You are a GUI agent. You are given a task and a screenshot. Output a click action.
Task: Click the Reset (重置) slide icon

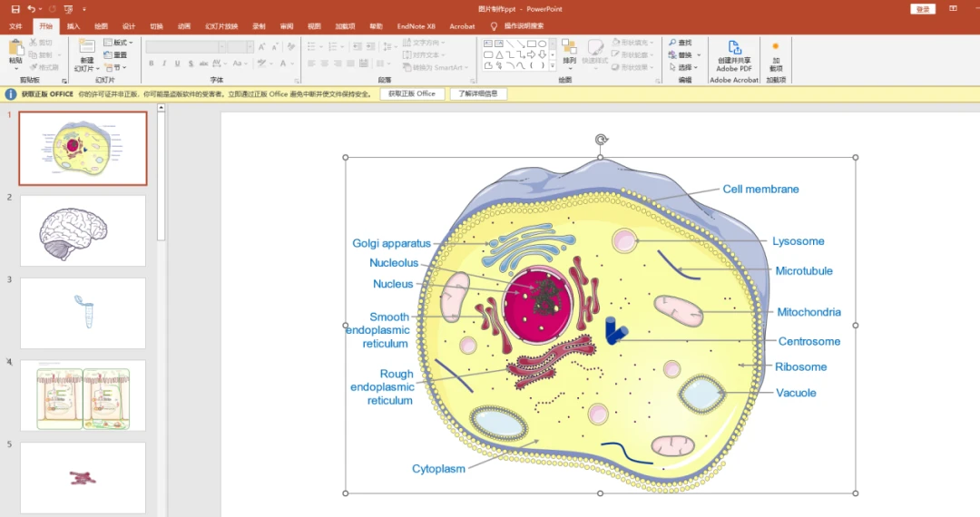pyautogui.click(x=108, y=55)
